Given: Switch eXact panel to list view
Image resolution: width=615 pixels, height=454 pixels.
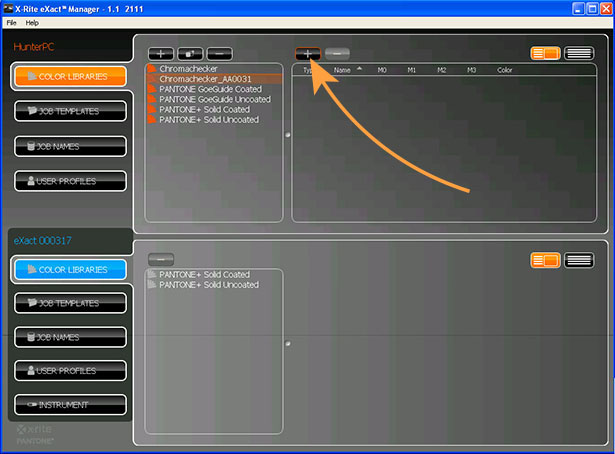Looking at the screenshot, I should point(579,260).
